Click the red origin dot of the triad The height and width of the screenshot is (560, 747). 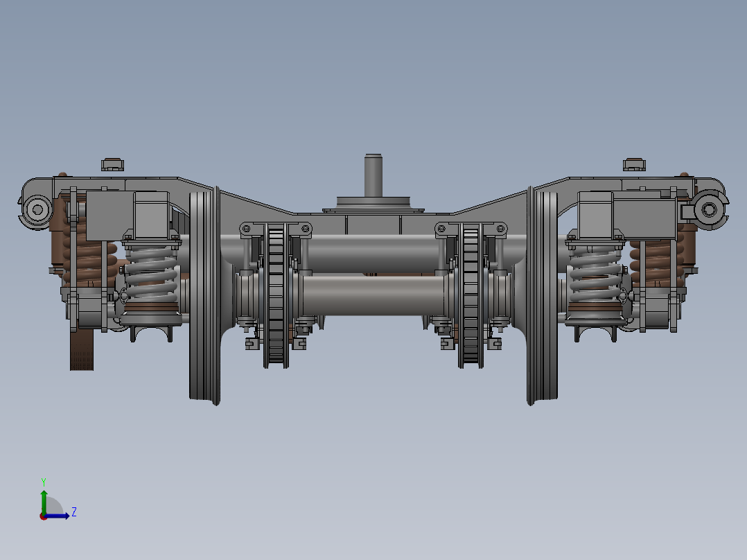(44, 516)
